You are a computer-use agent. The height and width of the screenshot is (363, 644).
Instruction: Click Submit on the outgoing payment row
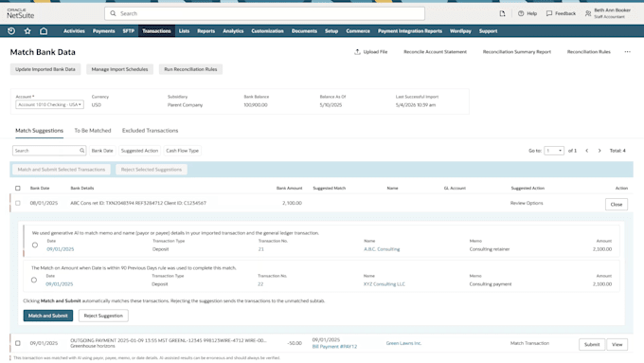[x=592, y=344]
